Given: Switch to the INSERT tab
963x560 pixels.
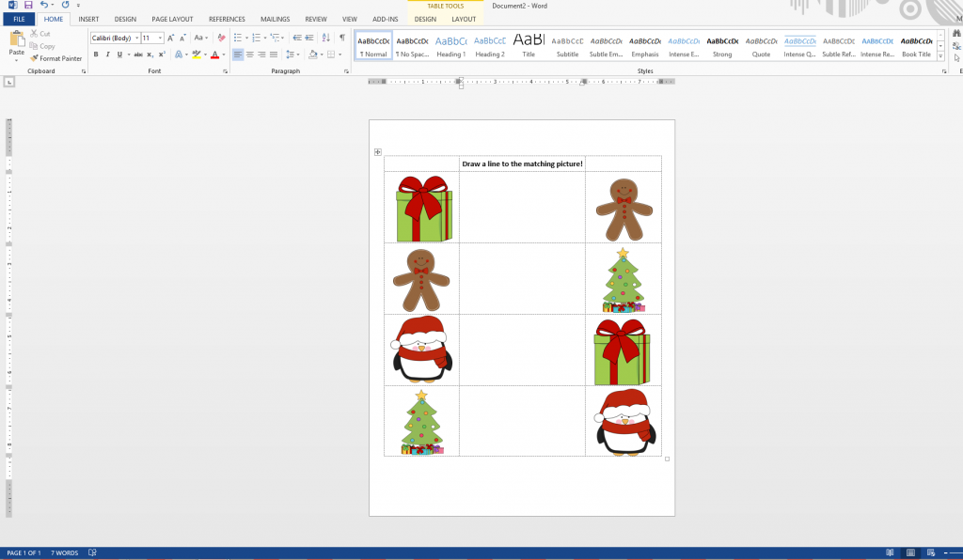Looking at the screenshot, I should tap(88, 19).
